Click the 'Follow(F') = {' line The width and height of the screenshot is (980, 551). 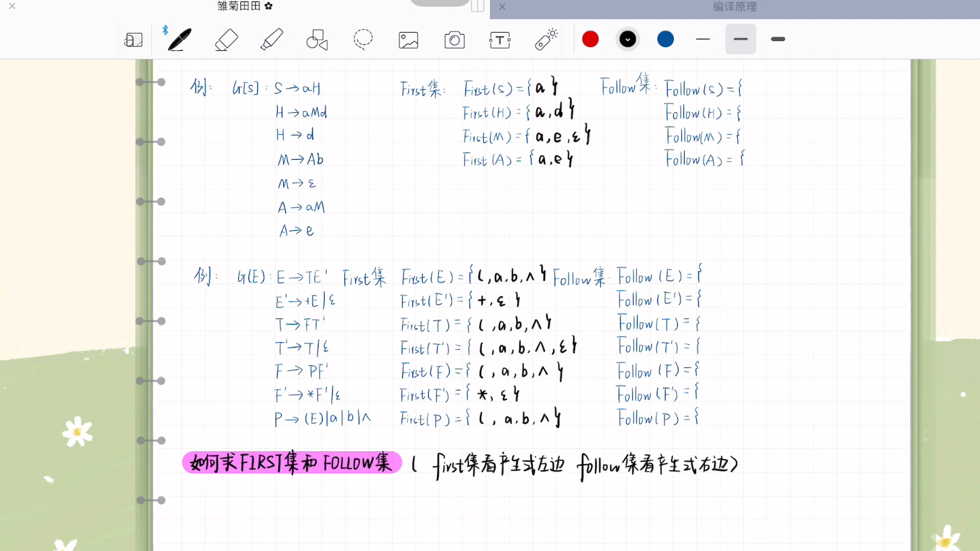pos(658,394)
